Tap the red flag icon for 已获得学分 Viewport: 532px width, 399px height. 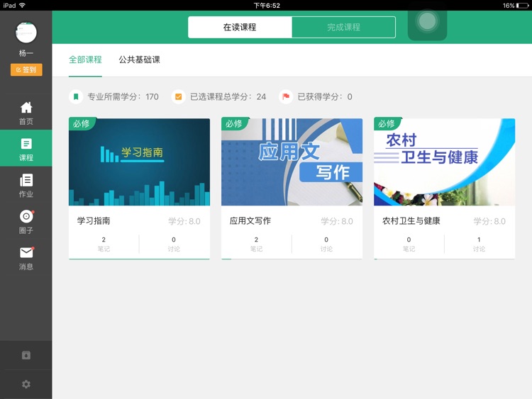[286, 96]
